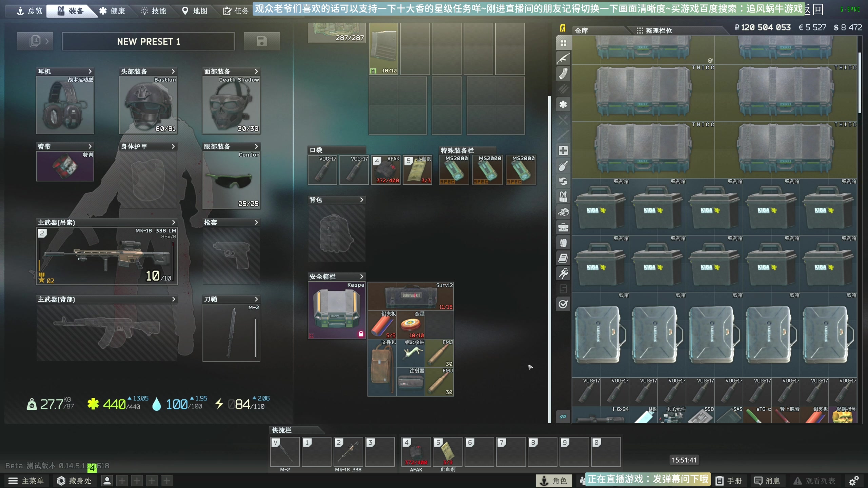Toggle the dimmed ammo rounds filter
The image size is (868, 488).
pyautogui.click(x=563, y=89)
